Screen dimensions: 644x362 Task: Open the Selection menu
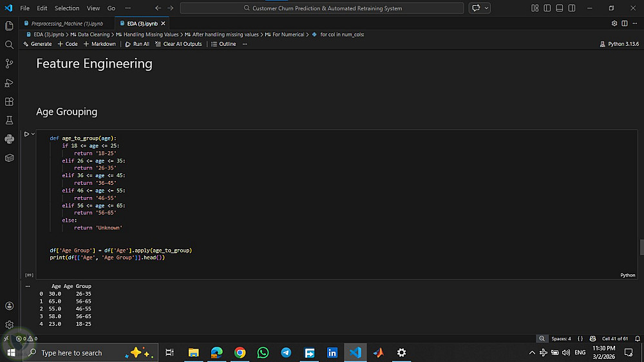pos(67,8)
